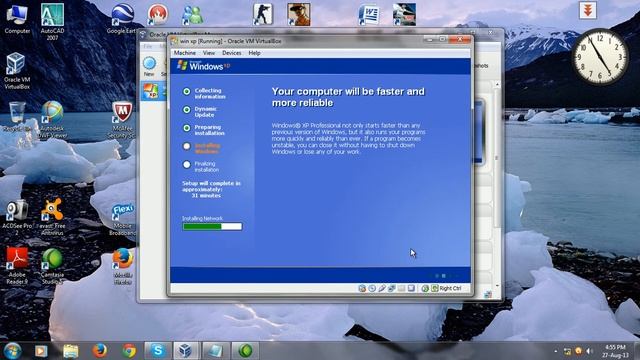The image size is (640, 360).
Task: Switch to Skype in the taskbar
Action: 158,351
